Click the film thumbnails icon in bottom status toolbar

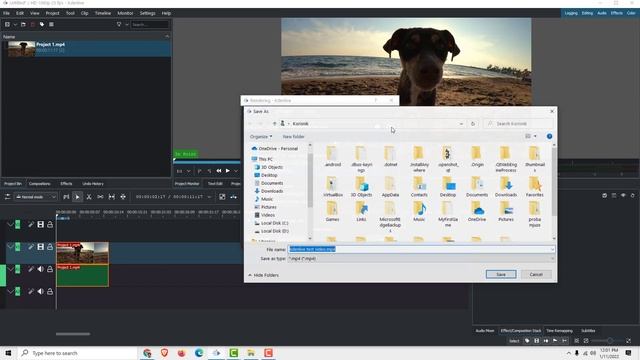[x=536, y=340]
